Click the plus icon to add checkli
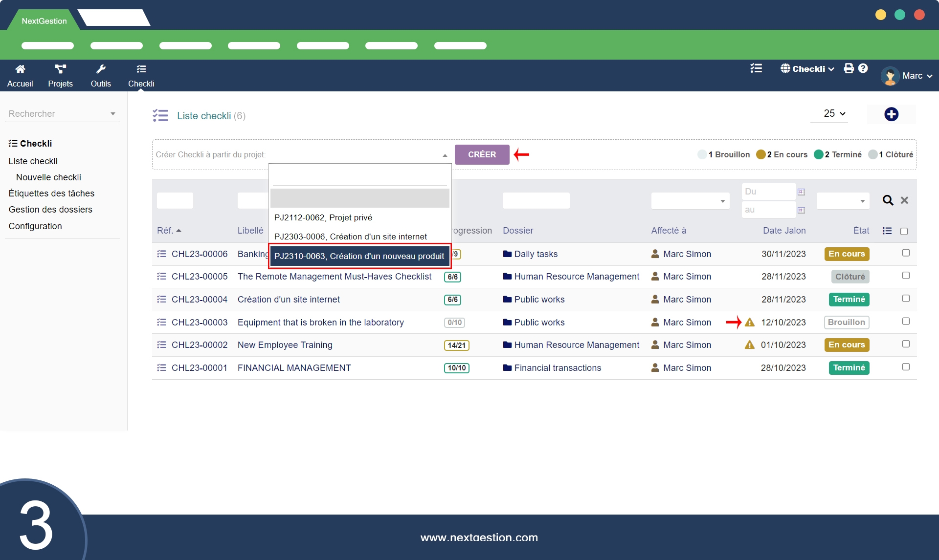 pyautogui.click(x=891, y=114)
